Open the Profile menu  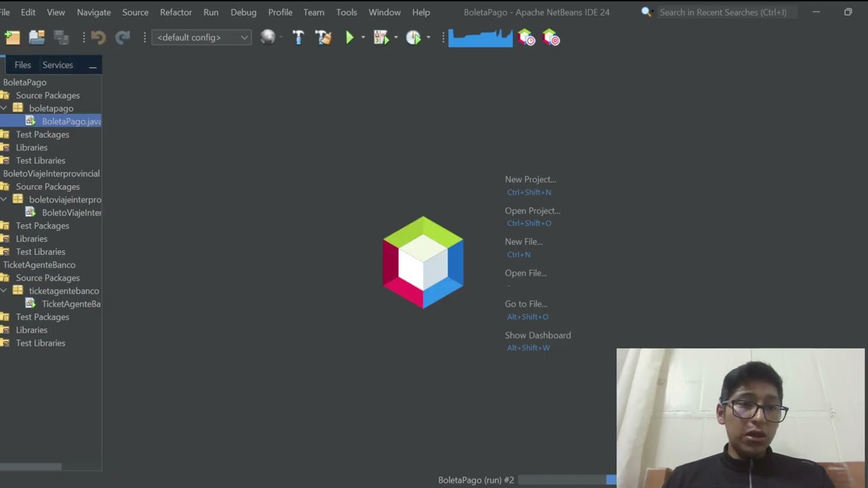point(280,12)
